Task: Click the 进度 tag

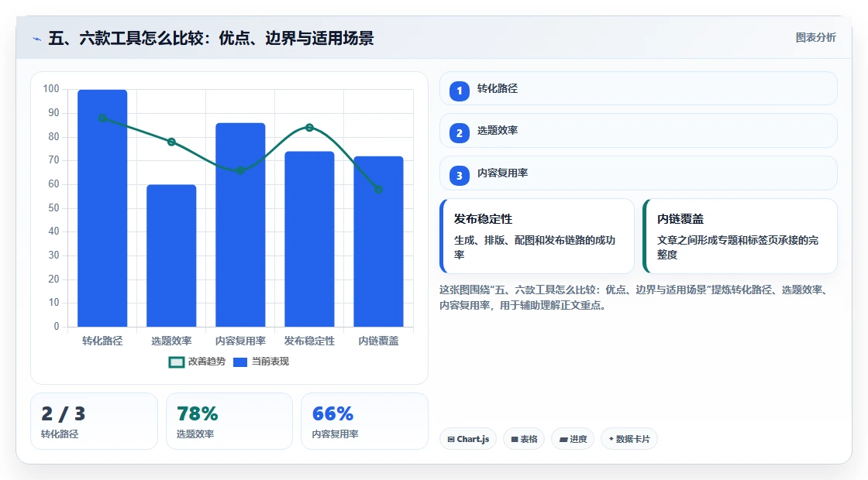Action: (x=573, y=439)
